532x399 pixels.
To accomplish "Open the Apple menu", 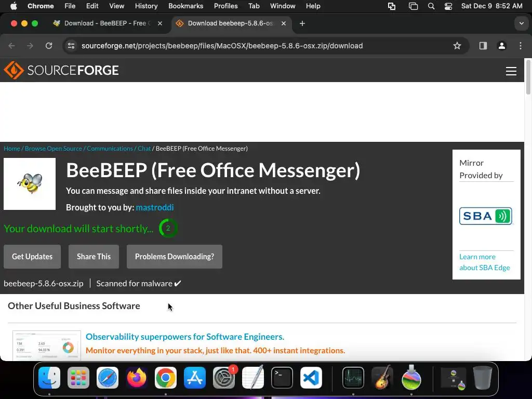I will coord(14,6).
